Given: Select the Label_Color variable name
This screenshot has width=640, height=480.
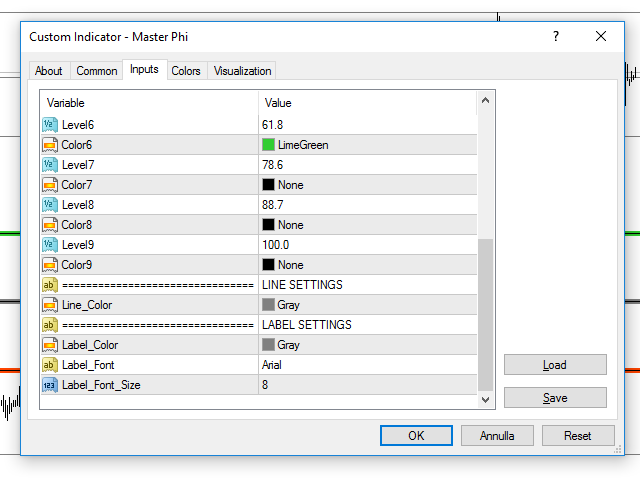Looking at the screenshot, I should click(90, 345).
